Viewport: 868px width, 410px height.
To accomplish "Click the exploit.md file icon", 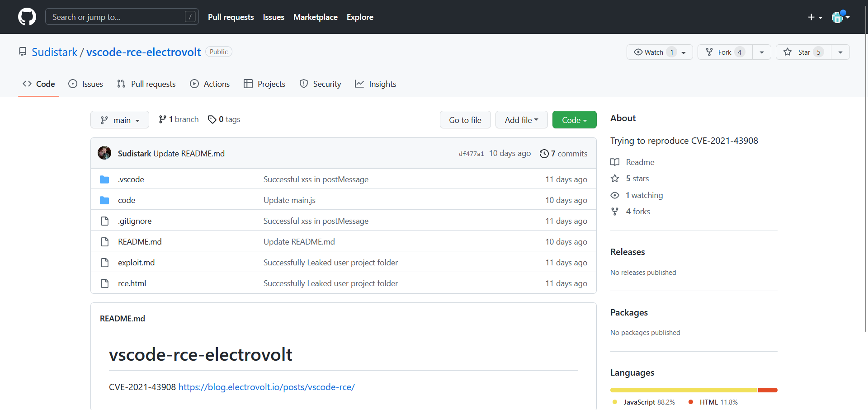I will 104,263.
